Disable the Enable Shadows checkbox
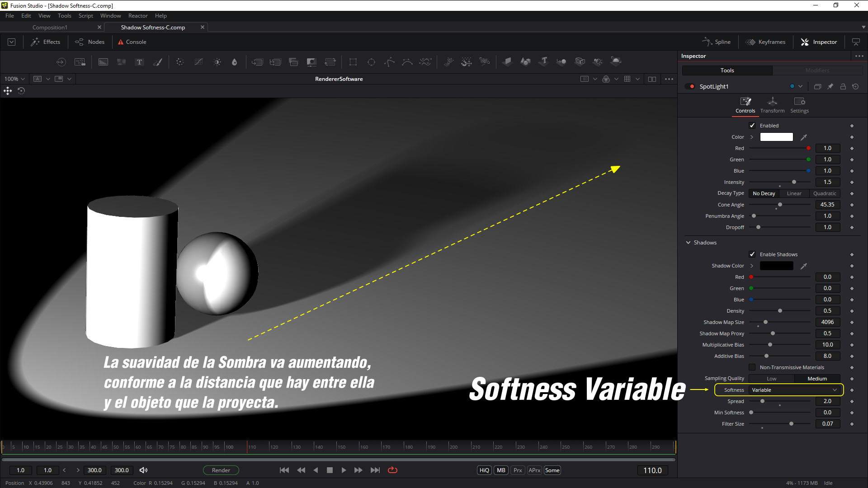Screen dimensions: 868x488 (x=752, y=254)
